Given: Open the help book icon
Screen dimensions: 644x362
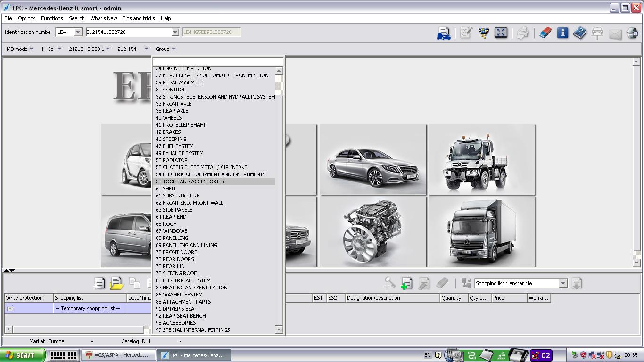Looking at the screenshot, I should point(580,33).
